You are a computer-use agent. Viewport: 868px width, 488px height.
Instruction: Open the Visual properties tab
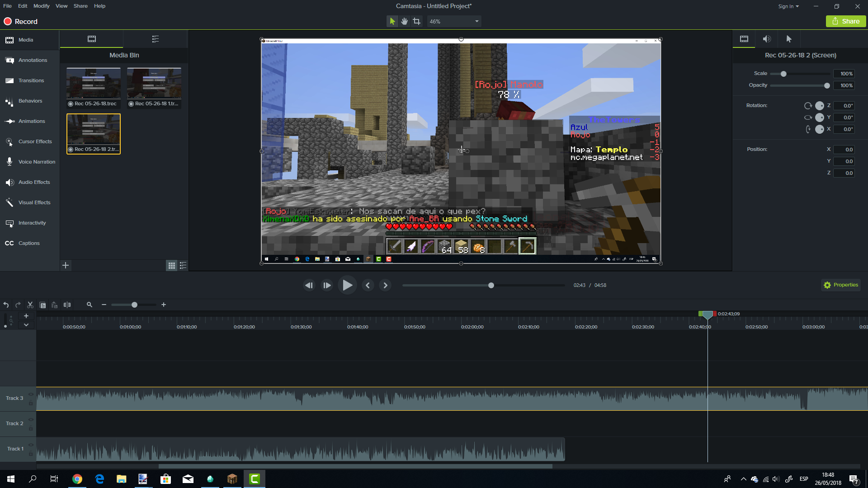click(x=744, y=39)
